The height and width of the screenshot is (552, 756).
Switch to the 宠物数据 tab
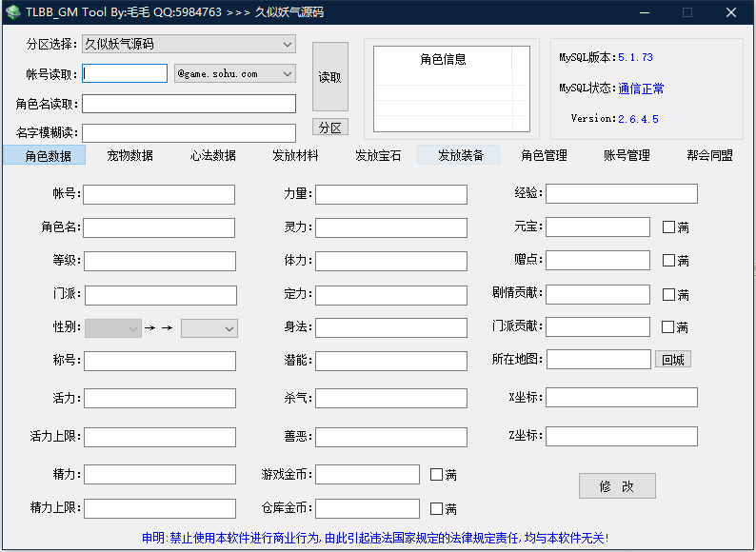(129, 155)
